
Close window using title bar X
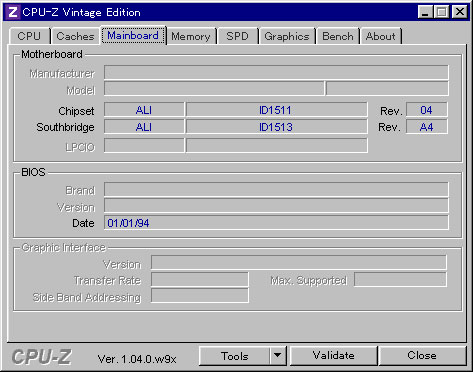click(459, 12)
